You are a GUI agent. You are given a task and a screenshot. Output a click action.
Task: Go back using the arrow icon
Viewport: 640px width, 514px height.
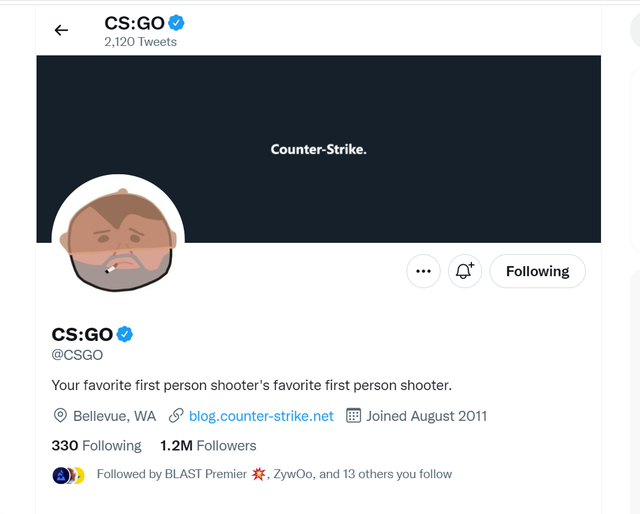pyautogui.click(x=61, y=30)
